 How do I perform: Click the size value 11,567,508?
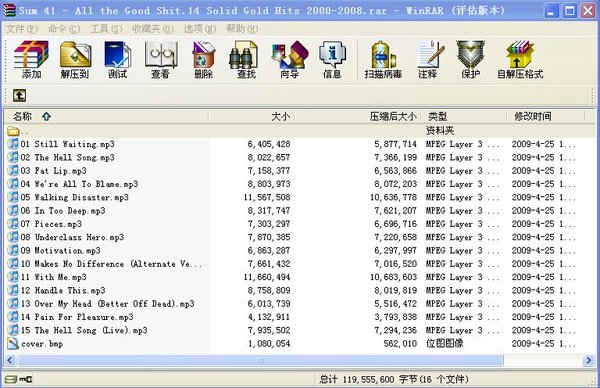tap(267, 197)
